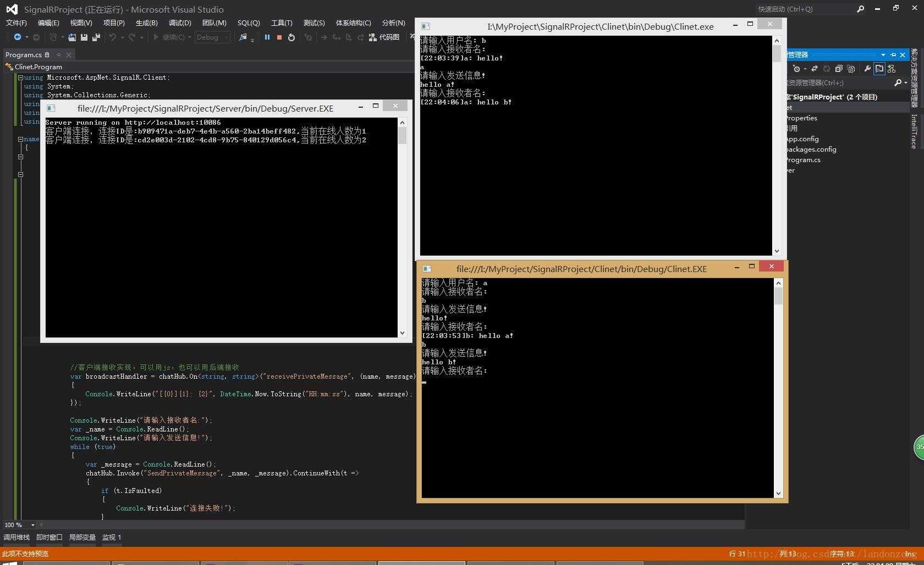
Task: Open Properties wrench icon in Solution Explorer
Action: [x=867, y=69]
